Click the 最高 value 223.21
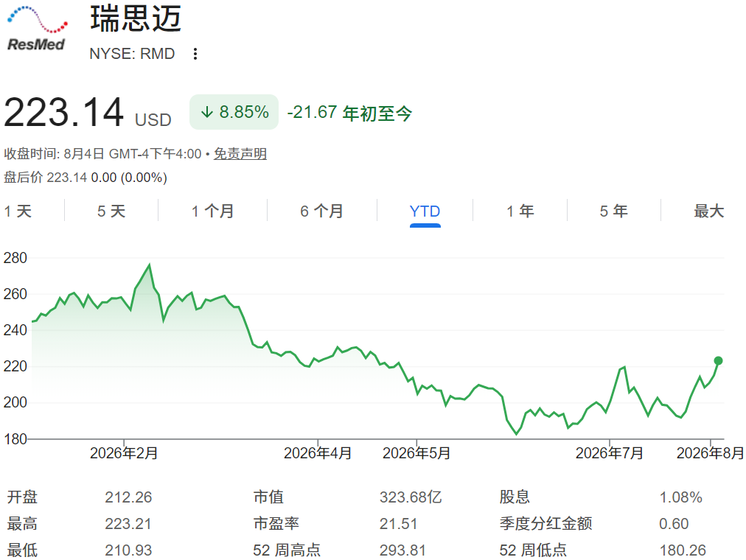 point(128,524)
